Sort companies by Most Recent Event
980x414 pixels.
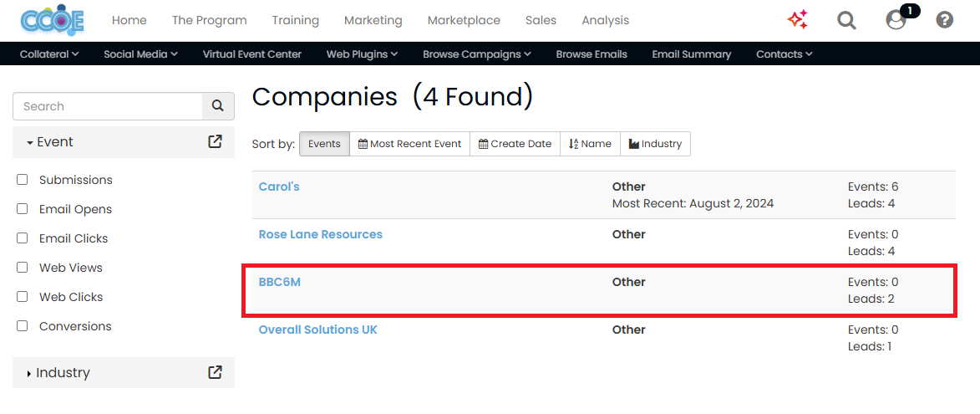(409, 144)
